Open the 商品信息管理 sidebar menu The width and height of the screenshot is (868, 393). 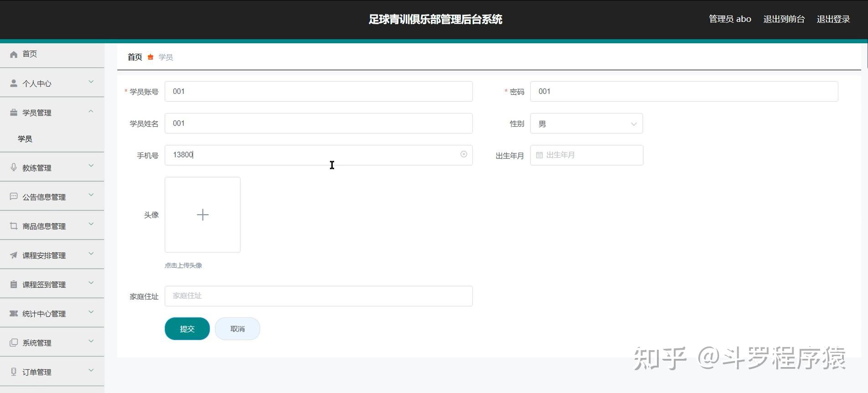pyautogui.click(x=52, y=226)
